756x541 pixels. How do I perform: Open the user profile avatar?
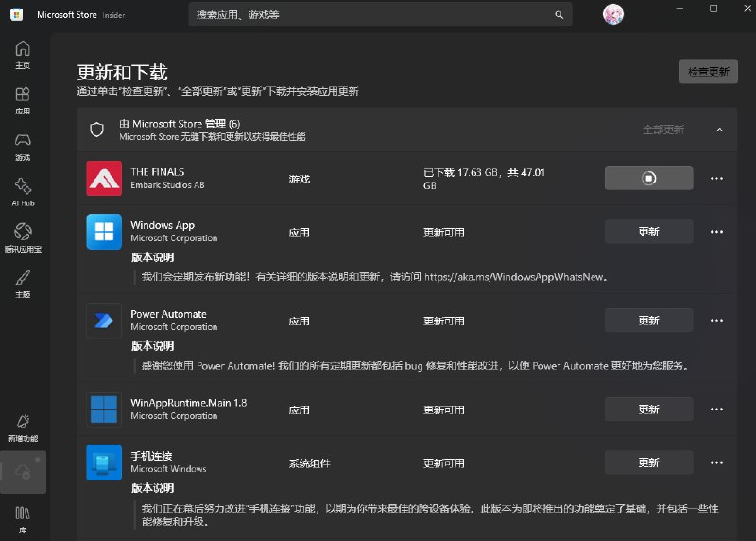612,14
